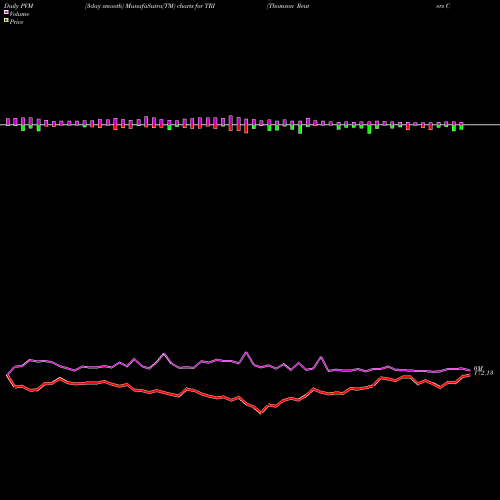Click the magenta Volume legend swatch
Screen dimensions: 500x500
[6, 12]
